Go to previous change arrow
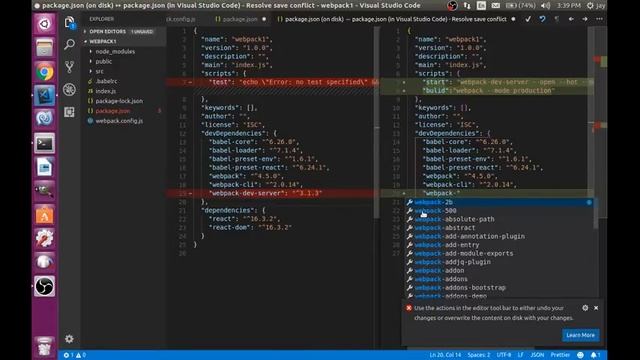 pos(571,19)
